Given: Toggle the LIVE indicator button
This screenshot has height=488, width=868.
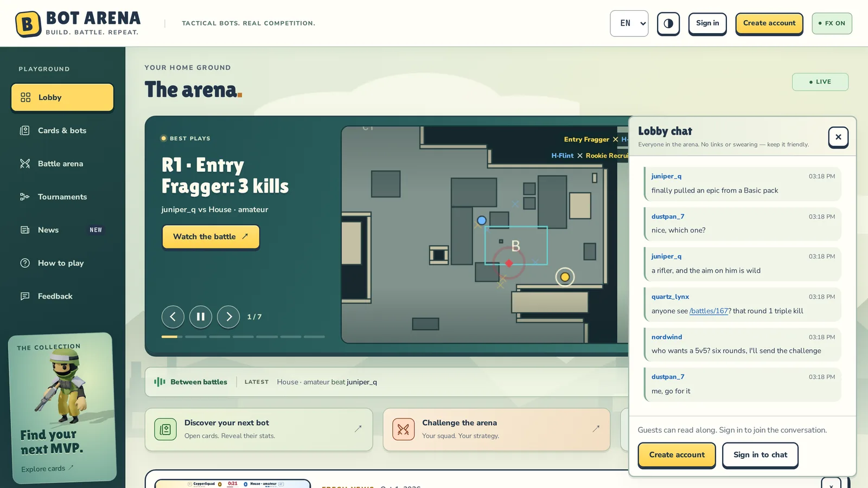Looking at the screenshot, I should [820, 82].
